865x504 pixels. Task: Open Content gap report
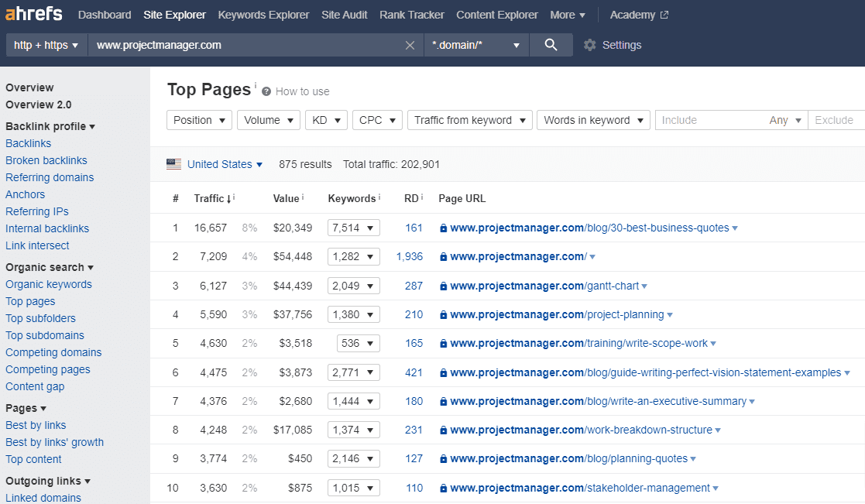(x=35, y=386)
